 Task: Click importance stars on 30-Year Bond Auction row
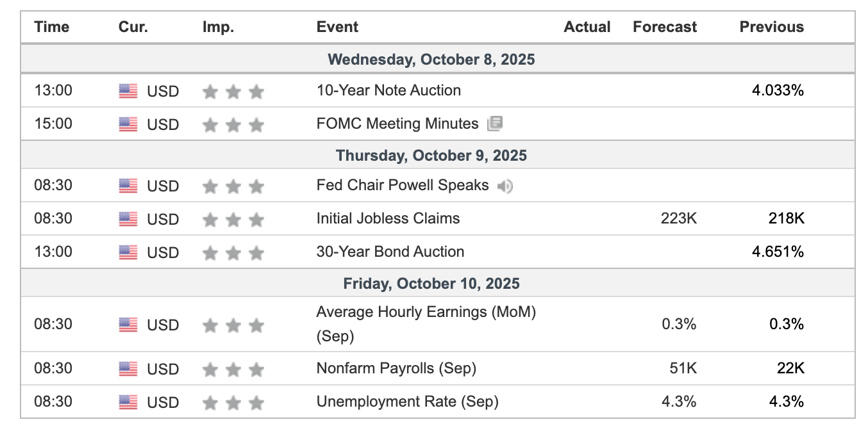click(x=233, y=253)
